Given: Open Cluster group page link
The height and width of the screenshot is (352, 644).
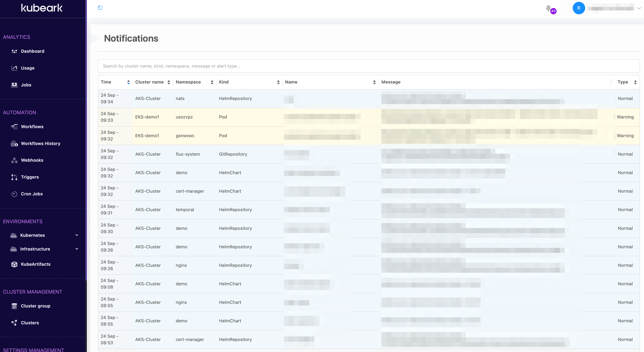Looking at the screenshot, I should click(36, 306).
